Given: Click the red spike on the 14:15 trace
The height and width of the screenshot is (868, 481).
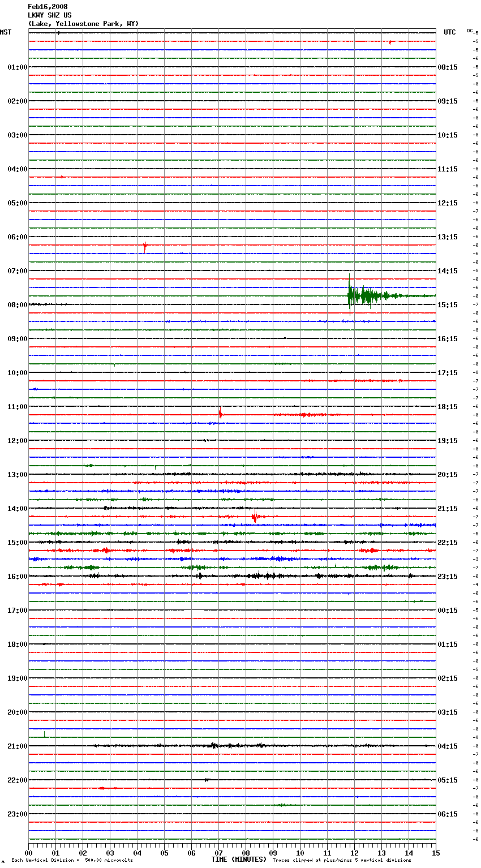Looking at the screenshot, I should point(255,515).
